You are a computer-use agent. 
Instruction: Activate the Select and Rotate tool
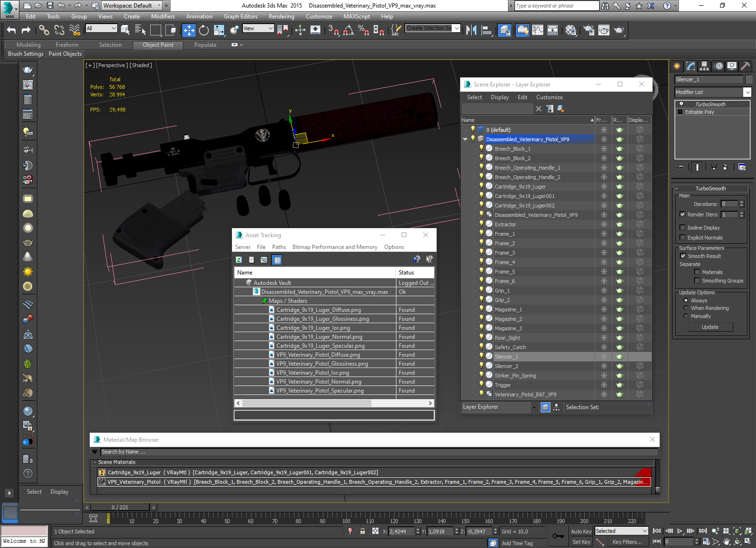[204, 30]
